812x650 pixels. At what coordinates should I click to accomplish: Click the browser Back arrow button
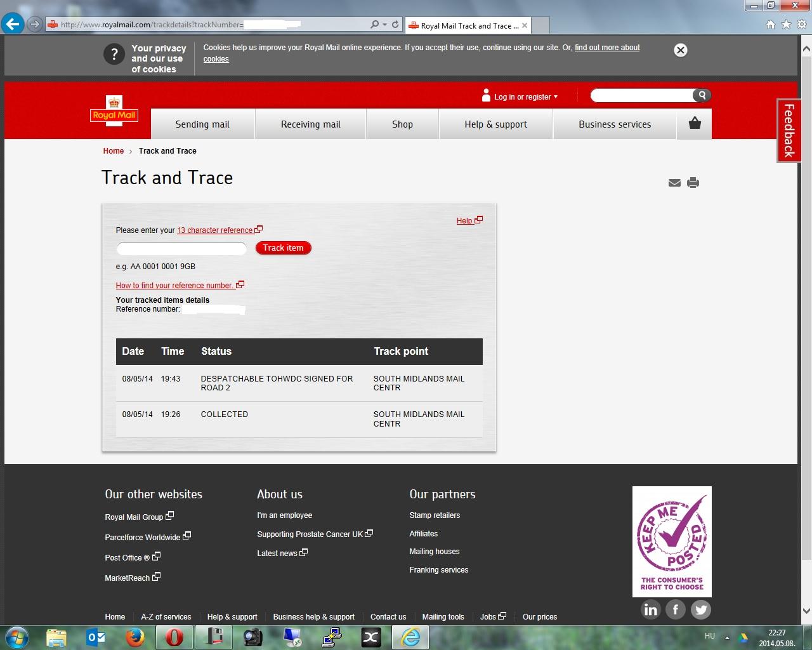click(x=13, y=25)
